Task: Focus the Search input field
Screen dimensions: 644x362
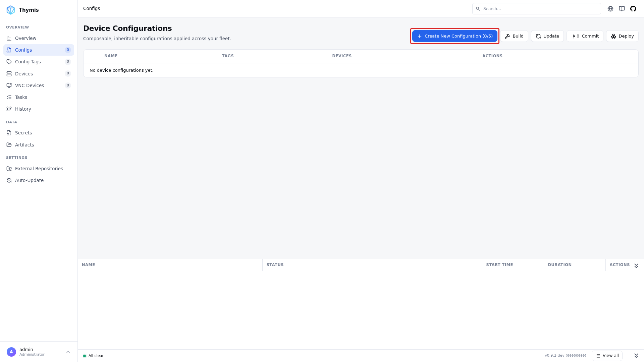Action: [536, 9]
